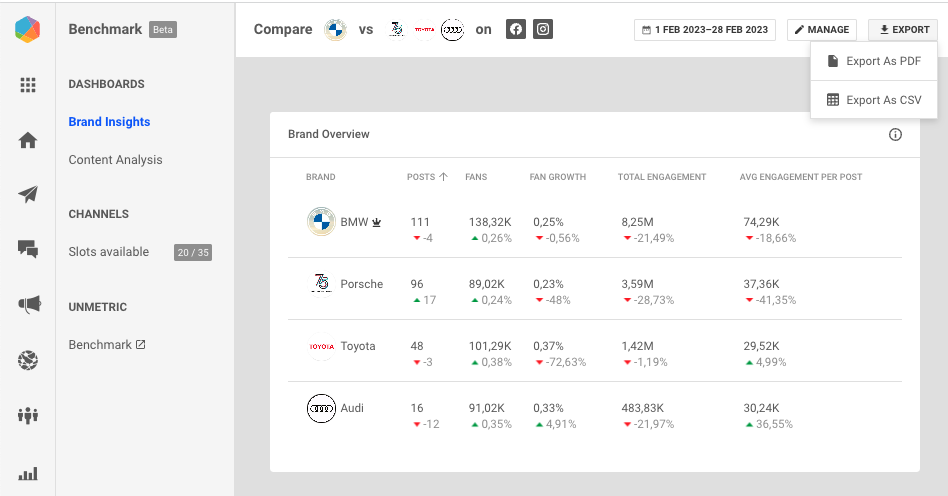Screen dimensions: 948x496
Task: Open Brand Insights dashboard
Action: [x=109, y=122]
